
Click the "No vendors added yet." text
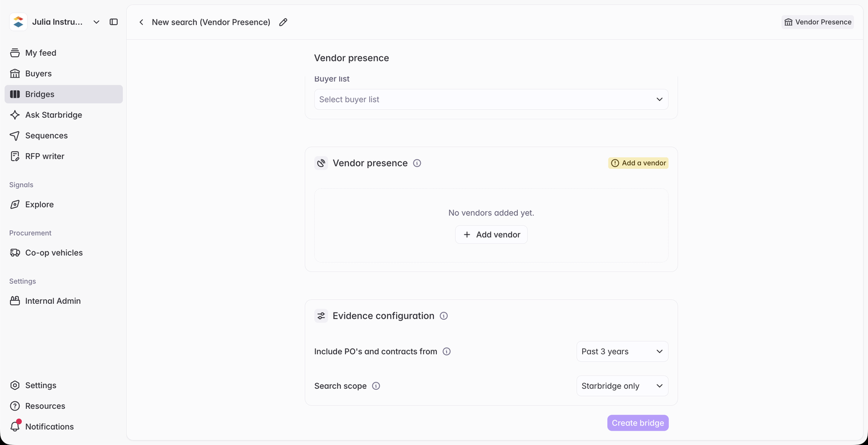coord(491,212)
